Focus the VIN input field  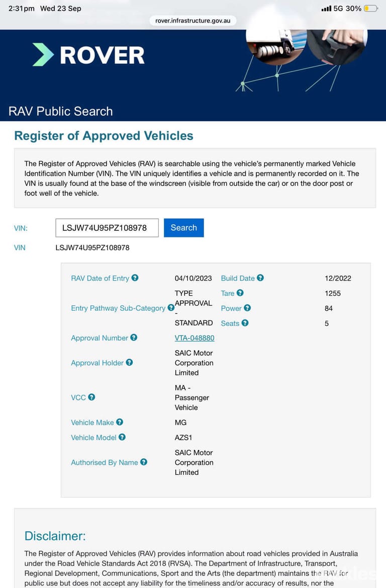point(107,228)
